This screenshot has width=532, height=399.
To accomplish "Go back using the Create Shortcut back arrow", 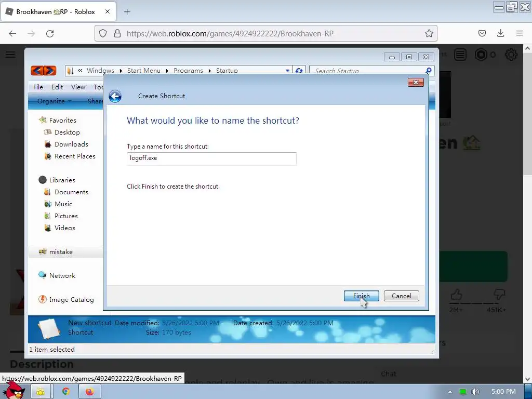I will [115, 96].
